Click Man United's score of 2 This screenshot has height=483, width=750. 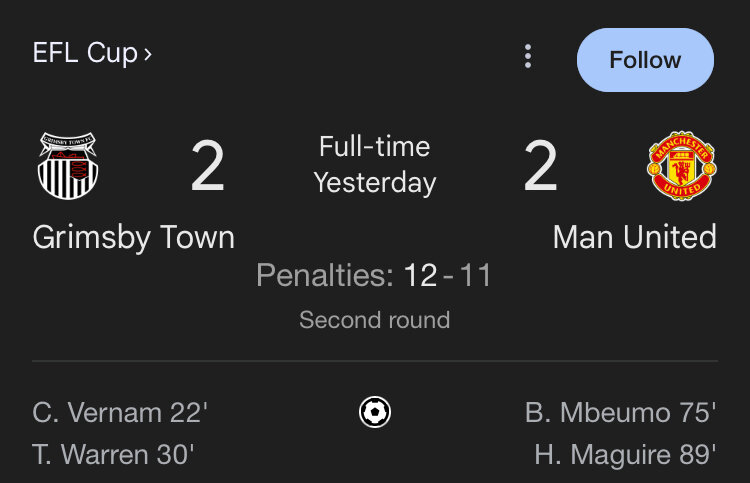540,165
